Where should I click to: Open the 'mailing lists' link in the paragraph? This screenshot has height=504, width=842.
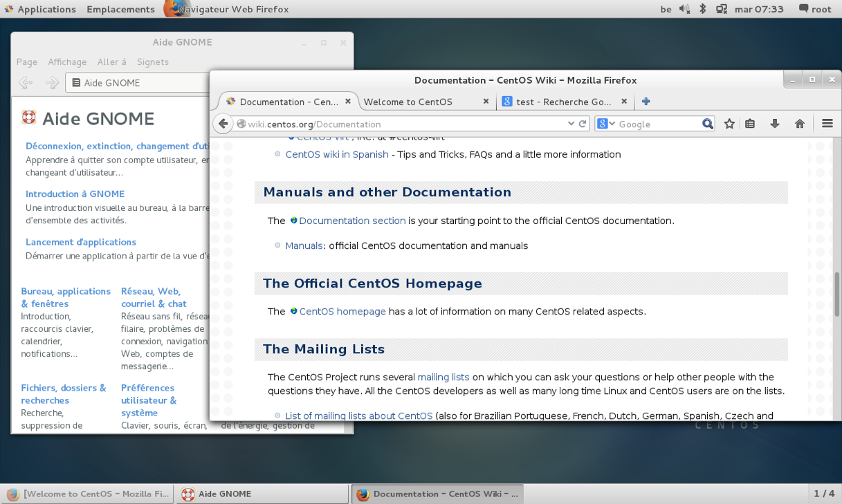(443, 377)
